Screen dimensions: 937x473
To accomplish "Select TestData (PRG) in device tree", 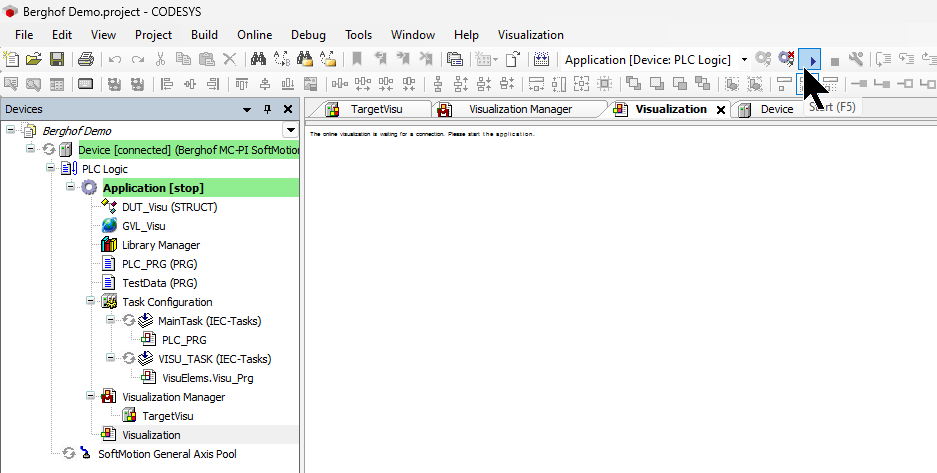I will point(160,283).
